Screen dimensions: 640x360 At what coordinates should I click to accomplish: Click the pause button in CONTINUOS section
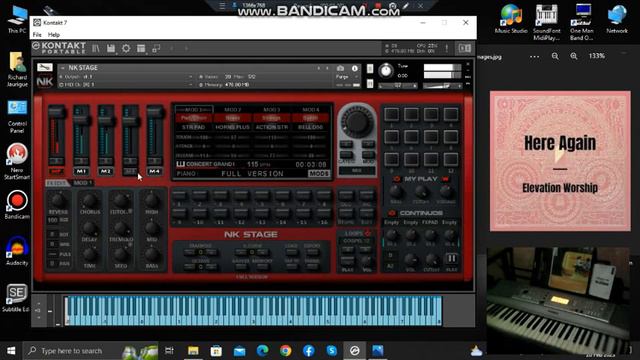pyautogui.click(x=452, y=258)
